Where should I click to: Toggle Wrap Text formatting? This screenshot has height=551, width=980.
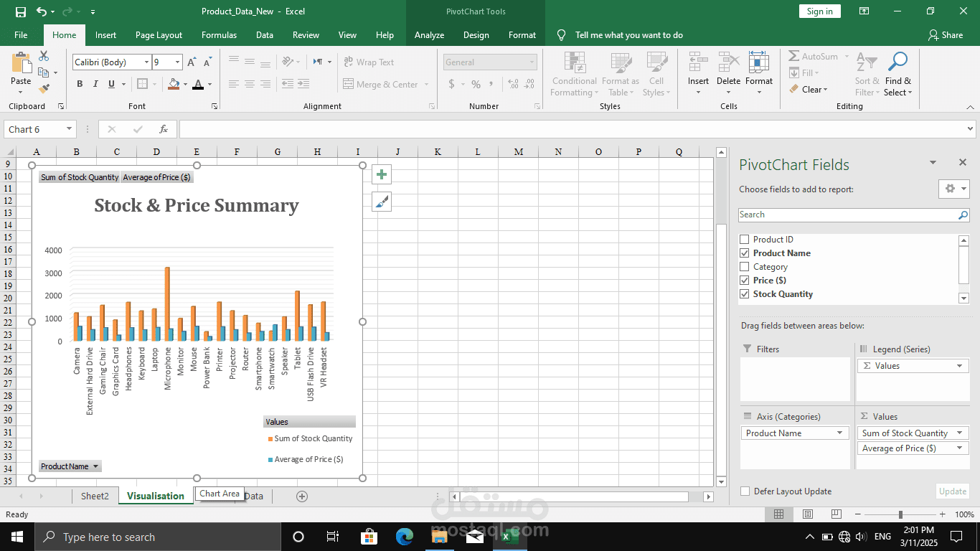[x=373, y=62]
